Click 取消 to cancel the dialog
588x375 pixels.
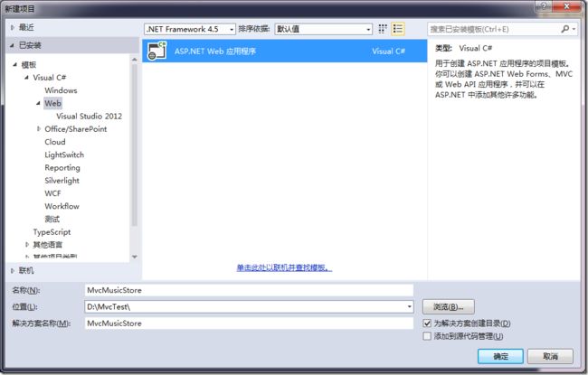coord(550,356)
